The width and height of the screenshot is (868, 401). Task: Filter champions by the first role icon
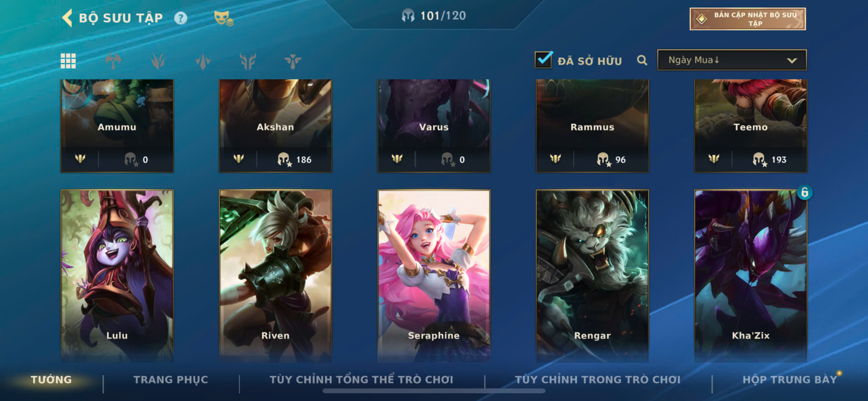(x=113, y=61)
